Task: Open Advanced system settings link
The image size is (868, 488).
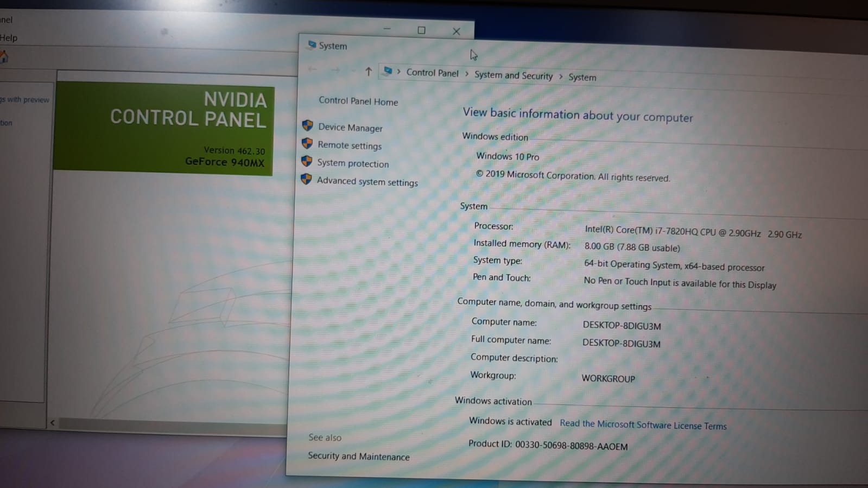Action: tap(368, 182)
